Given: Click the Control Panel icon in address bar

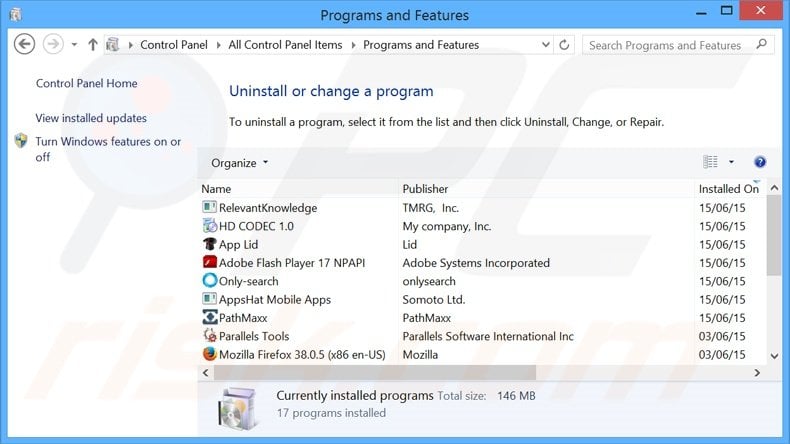Looking at the screenshot, I should pyautogui.click(x=112, y=44).
